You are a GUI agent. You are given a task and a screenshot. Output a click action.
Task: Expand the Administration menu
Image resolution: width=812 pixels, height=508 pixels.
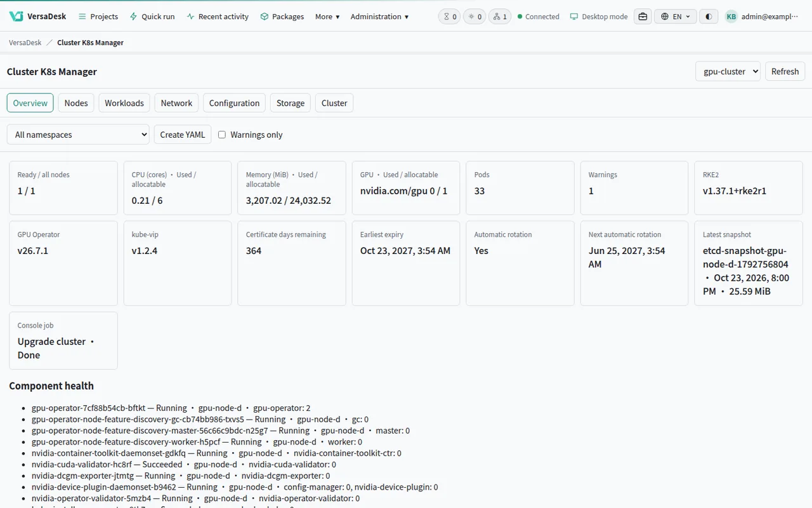pyautogui.click(x=379, y=17)
